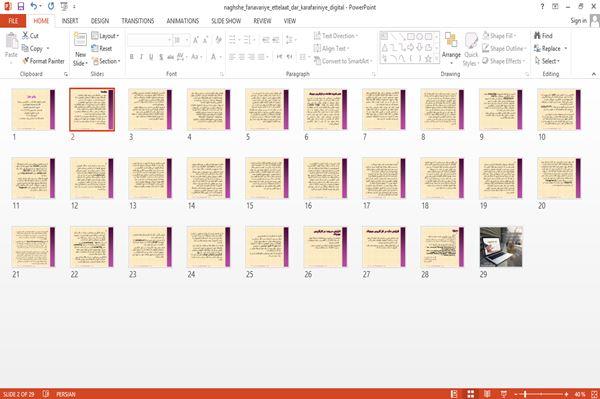Viewport: 600px width, 399px height.
Task: Toggle Center alignment button
Action: click(x=242, y=57)
